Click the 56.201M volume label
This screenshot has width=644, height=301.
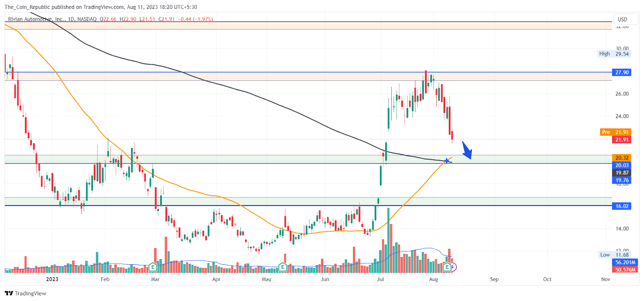pyautogui.click(x=625, y=262)
